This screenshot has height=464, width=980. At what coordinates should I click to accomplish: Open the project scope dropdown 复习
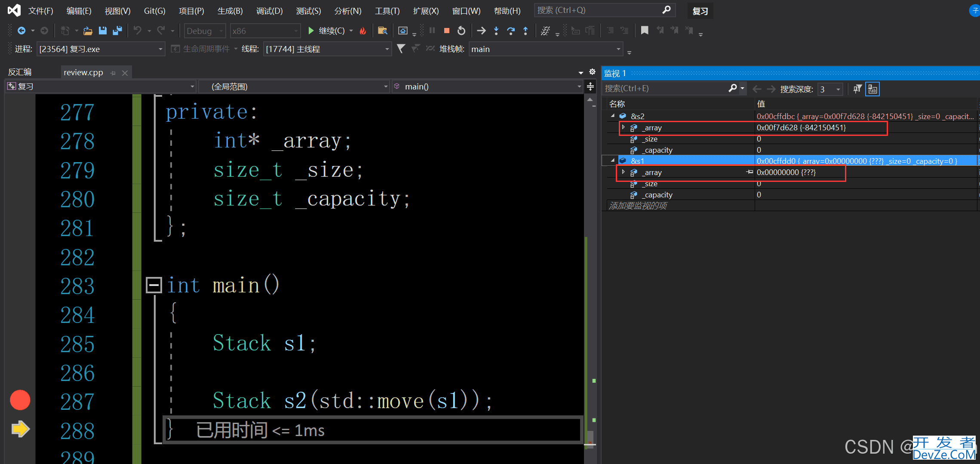point(101,86)
